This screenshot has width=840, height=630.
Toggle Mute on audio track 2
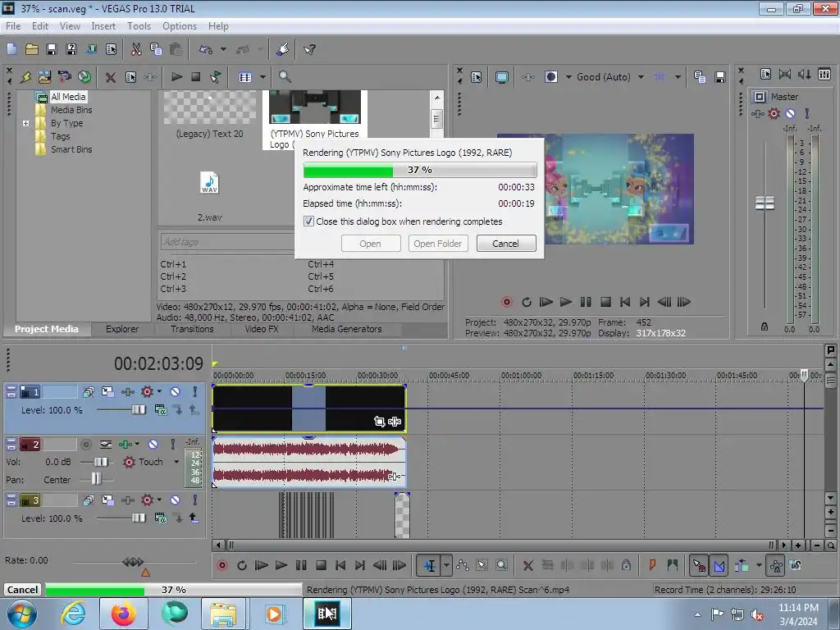click(153, 445)
